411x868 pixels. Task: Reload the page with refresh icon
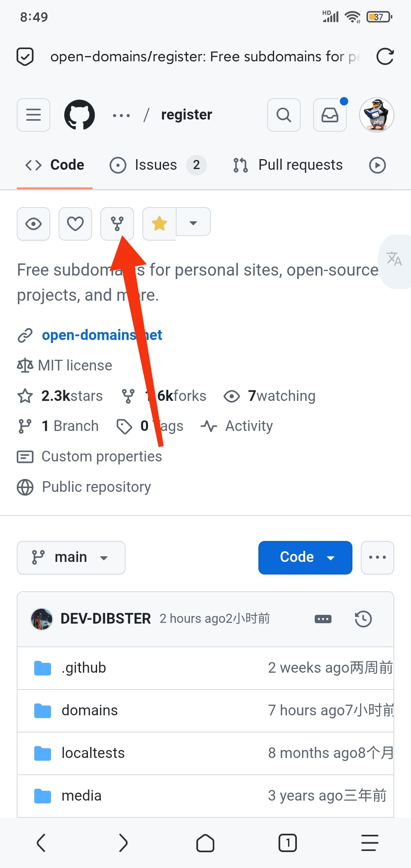click(x=385, y=57)
